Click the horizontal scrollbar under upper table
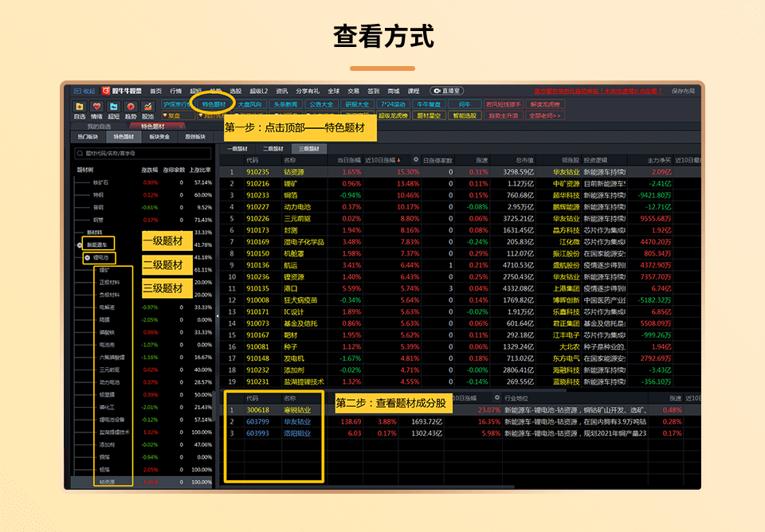The height and width of the screenshot is (532, 765). click(393, 390)
